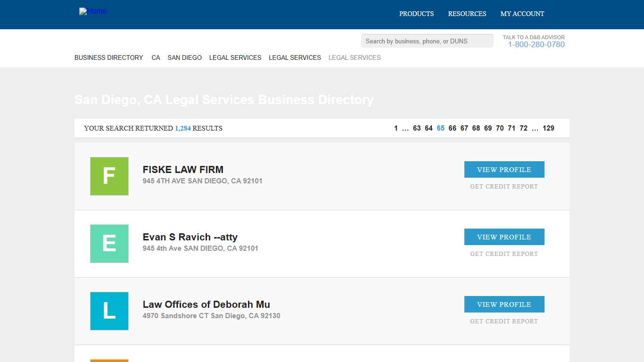The image size is (644, 362).
Task: Jump to last page 129
Action: [x=548, y=128]
